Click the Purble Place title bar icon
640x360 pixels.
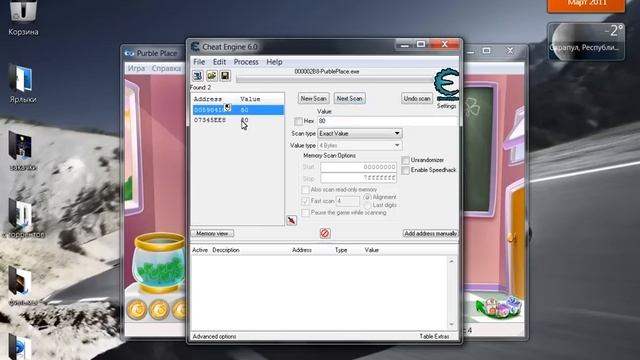[x=129, y=53]
